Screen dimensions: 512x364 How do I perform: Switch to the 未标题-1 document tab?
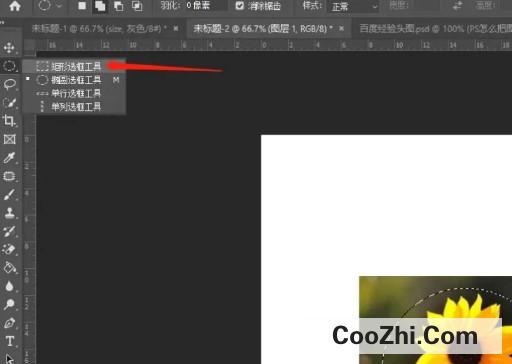coord(99,29)
